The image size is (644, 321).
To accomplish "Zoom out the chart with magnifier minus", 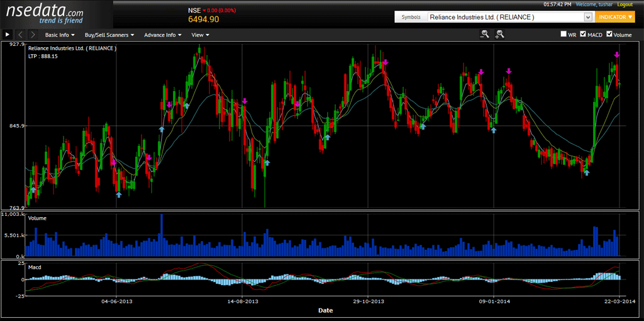I will (x=485, y=35).
